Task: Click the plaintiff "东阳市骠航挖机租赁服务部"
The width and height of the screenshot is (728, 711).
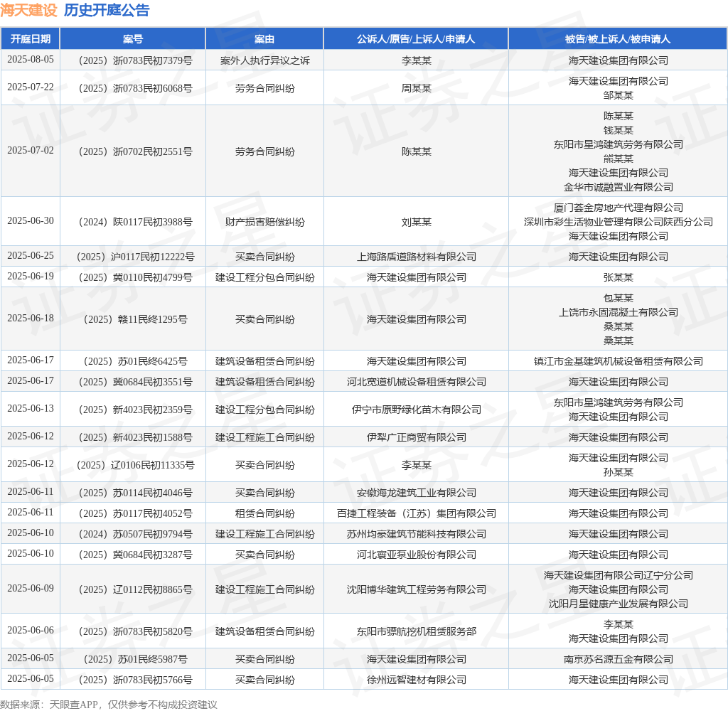Action: (416, 631)
